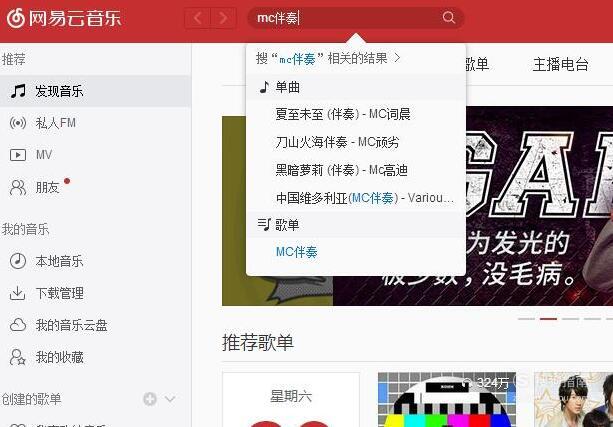Select the third banner indicator dash
The image size is (613, 427).
(570, 319)
